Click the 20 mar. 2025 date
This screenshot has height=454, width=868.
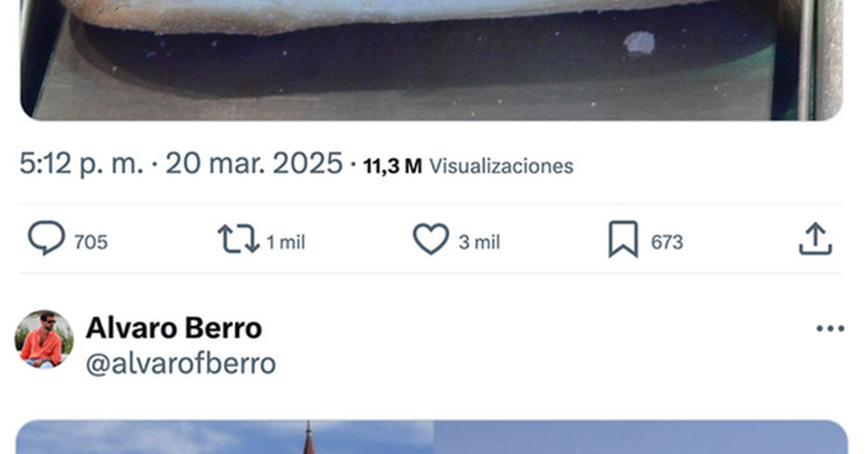click(254, 164)
